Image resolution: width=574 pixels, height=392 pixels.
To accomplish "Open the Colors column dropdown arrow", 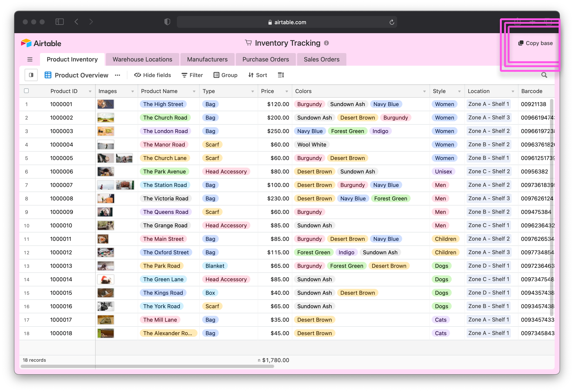I will click(x=424, y=91).
